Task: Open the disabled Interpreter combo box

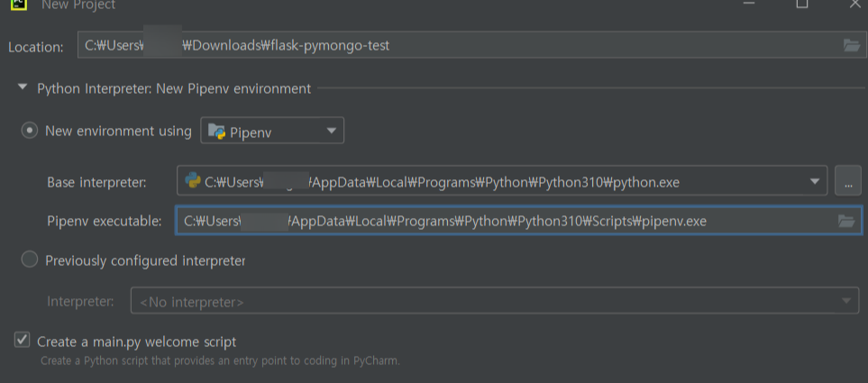Action: pos(494,300)
